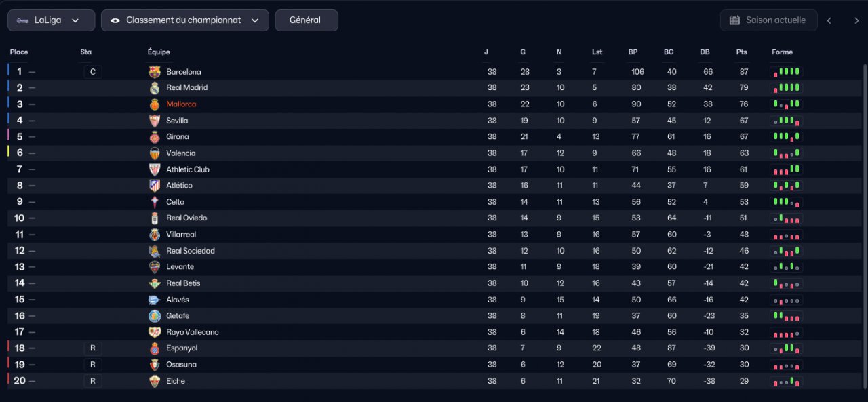
Task: Click the Général button
Action: pos(307,20)
